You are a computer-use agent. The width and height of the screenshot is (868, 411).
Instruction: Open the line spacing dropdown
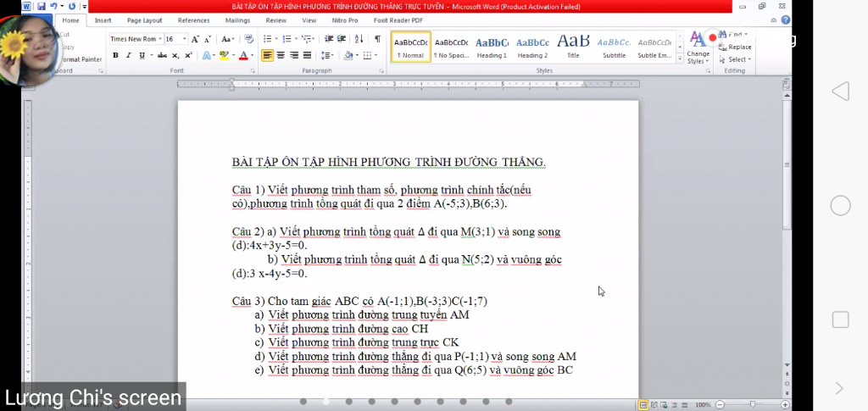[327, 55]
